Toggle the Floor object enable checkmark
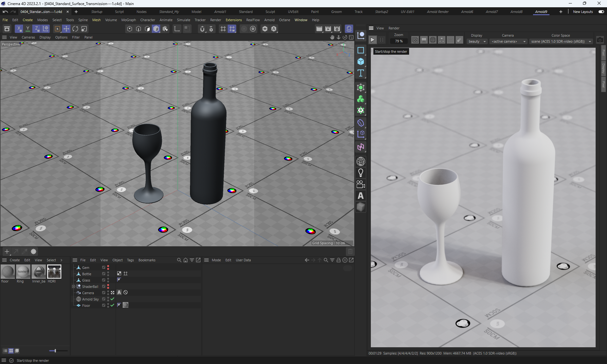This screenshot has width=607, height=364. coord(112,305)
